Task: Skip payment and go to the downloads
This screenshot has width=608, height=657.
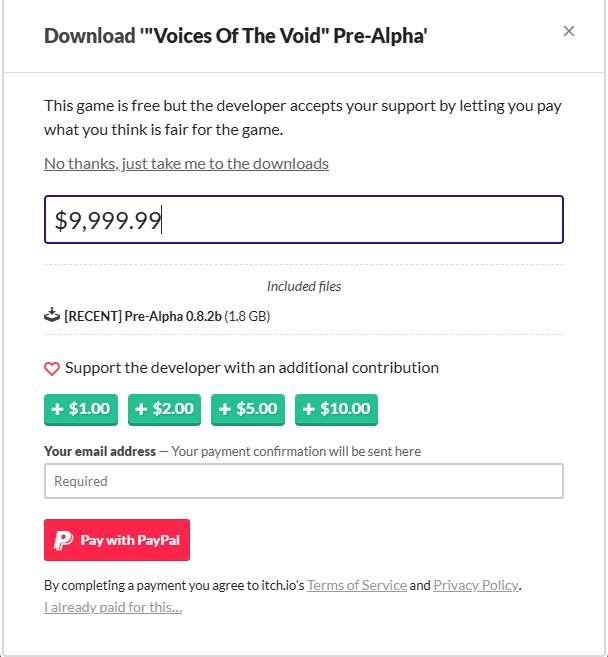Action: [x=186, y=164]
